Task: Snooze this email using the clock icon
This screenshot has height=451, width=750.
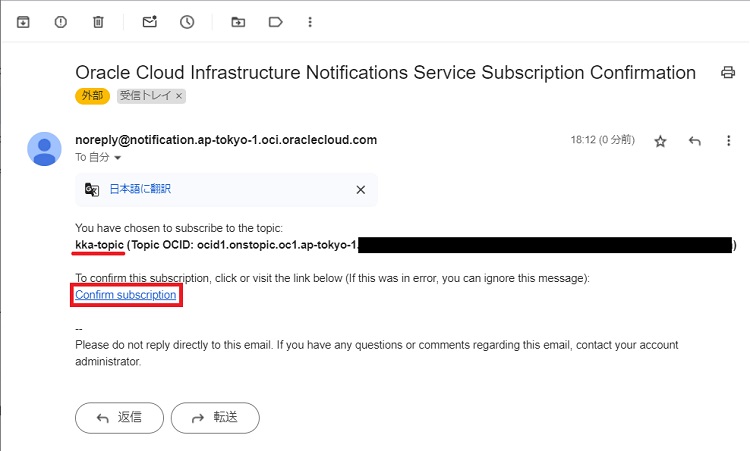Action: pyautogui.click(x=187, y=21)
